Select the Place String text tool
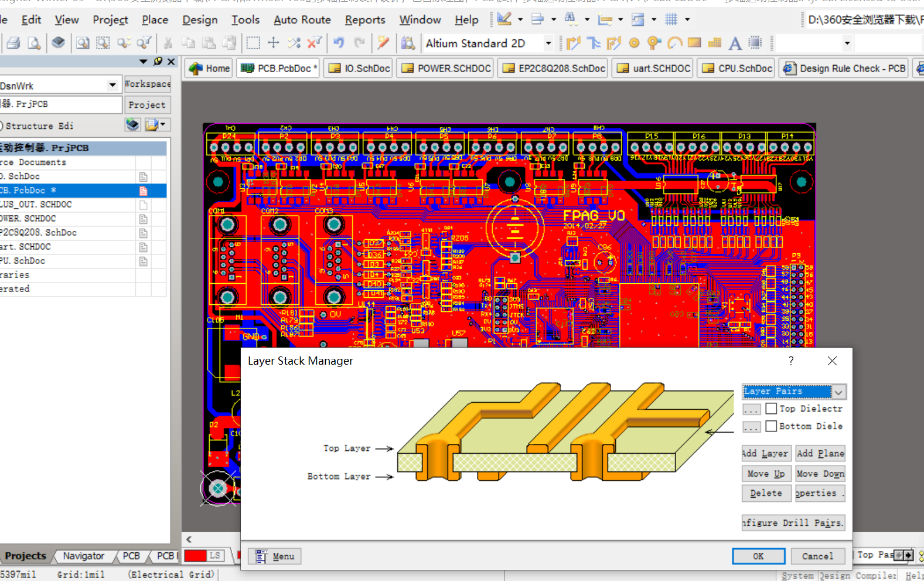 735,43
